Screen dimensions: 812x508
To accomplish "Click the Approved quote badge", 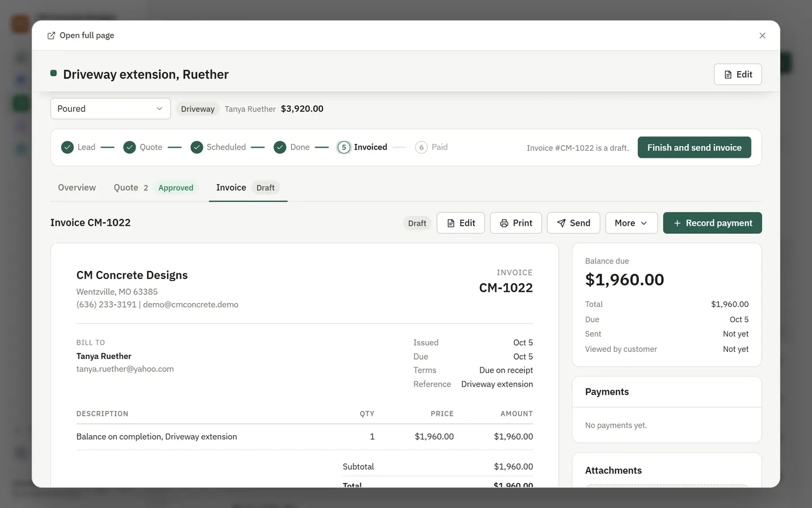I will [x=176, y=188].
